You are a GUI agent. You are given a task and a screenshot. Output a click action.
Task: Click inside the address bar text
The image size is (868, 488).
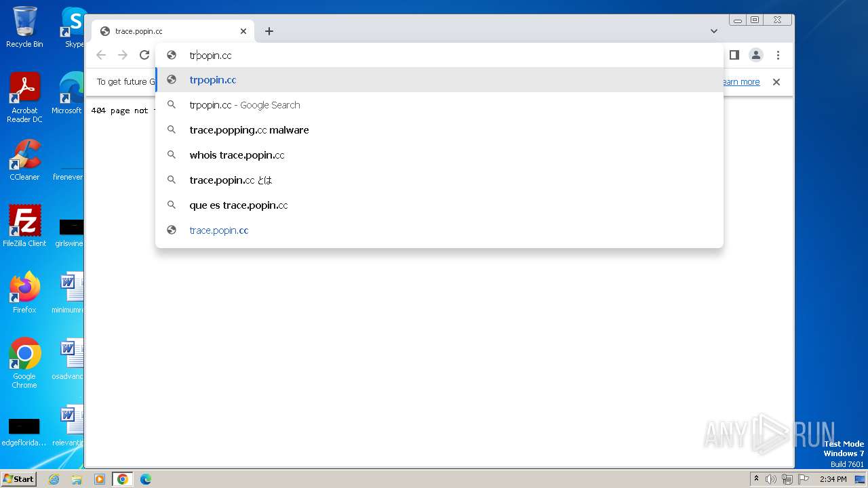(x=210, y=56)
